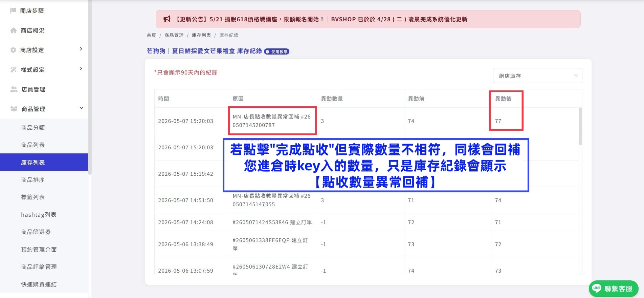Viewport: 644px width, 298px height.
Task: Click 商品管理 in the breadcrumb
Action: pos(174,35)
